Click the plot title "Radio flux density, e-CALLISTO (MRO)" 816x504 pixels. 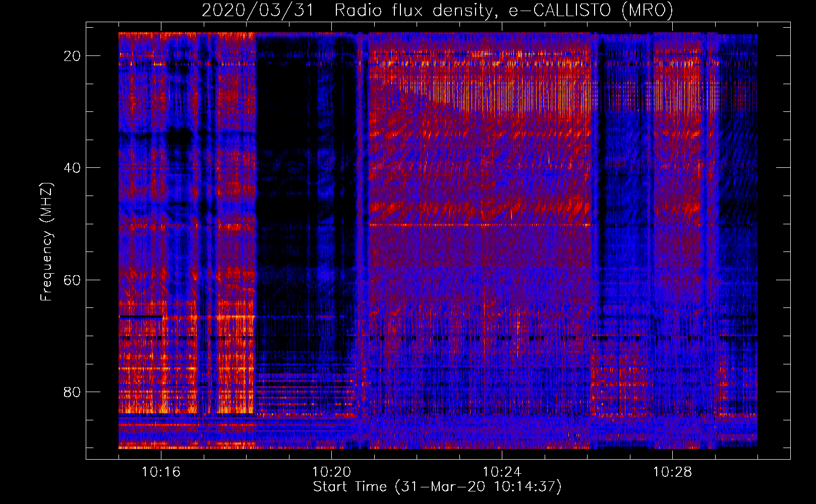coord(504,11)
